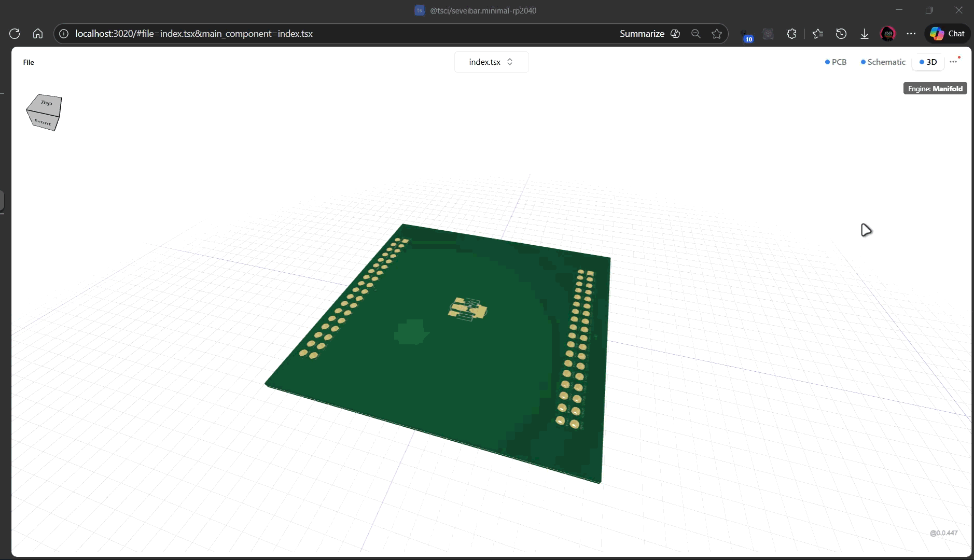
Task: View site information icon in address bar
Action: (64, 34)
